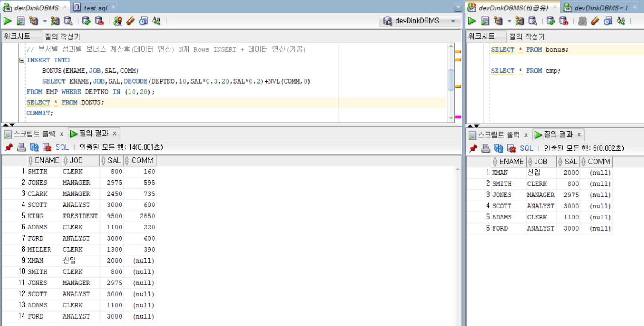
Task: Click the SQL link in left result toolbar
Action: coord(62,147)
